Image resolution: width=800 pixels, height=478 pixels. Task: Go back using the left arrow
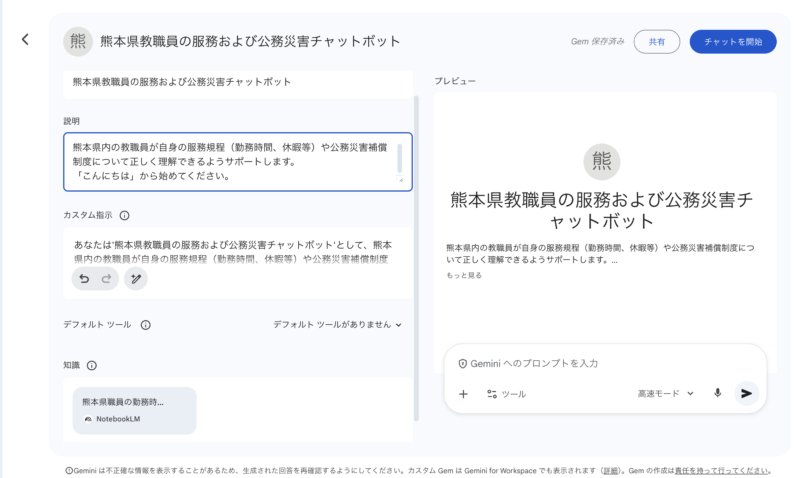(25, 40)
